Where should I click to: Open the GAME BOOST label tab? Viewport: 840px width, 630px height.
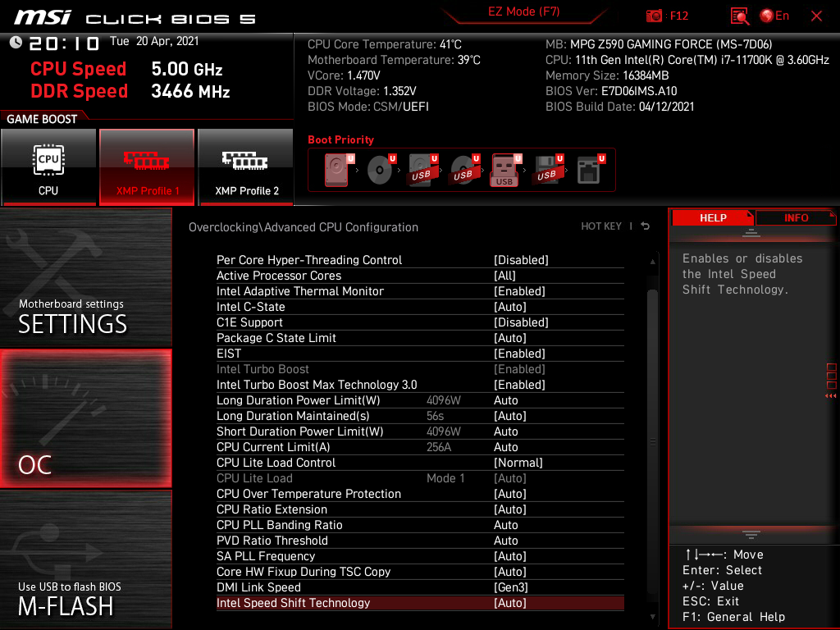point(42,119)
